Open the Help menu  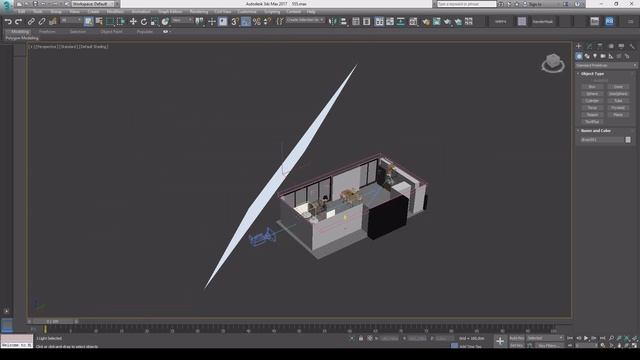point(311,12)
